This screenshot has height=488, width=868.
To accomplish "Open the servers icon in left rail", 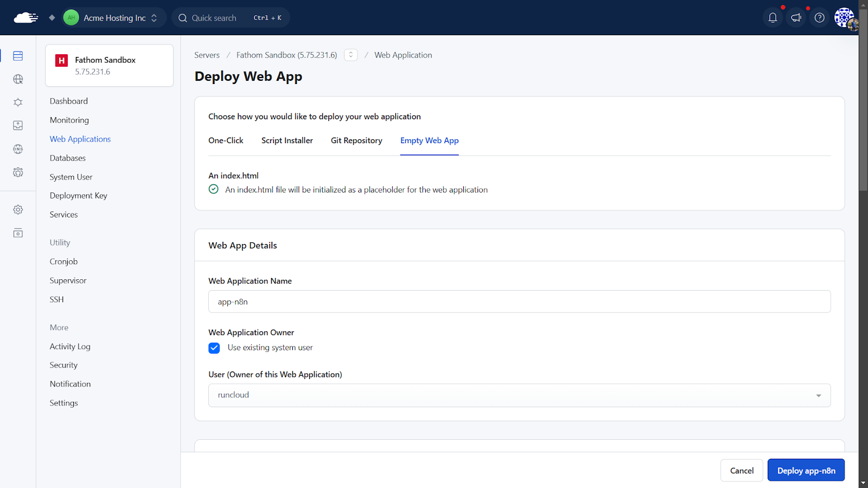I will (18, 56).
